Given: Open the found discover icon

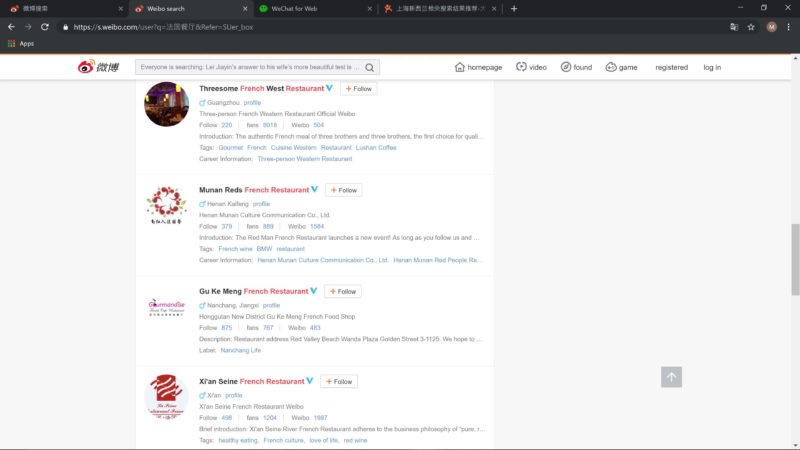Looking at the screenshot, I should (566, 67).
